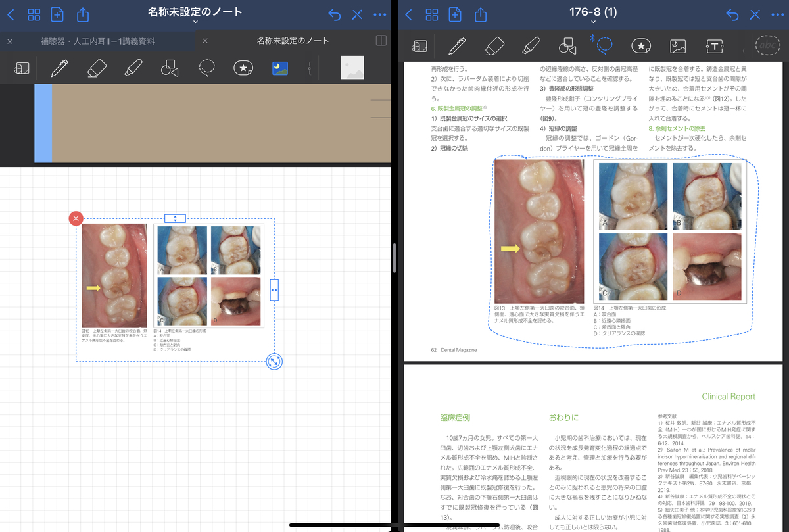Toggle the active image tool in the left toolbar
This screenshot has height=532, width=789.
pos(279,68)
